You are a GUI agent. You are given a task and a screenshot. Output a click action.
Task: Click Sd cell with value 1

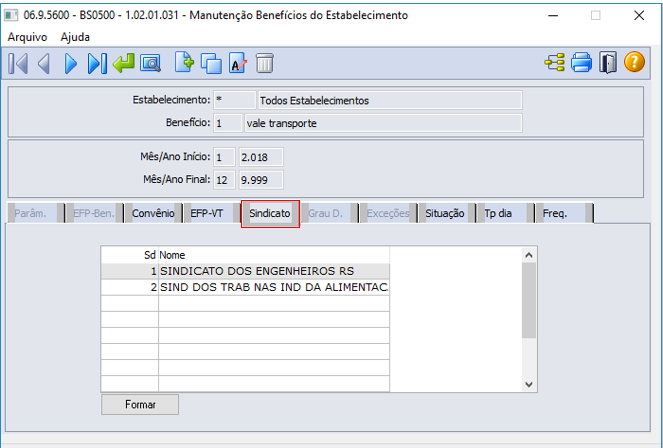[x=130, y=271]
